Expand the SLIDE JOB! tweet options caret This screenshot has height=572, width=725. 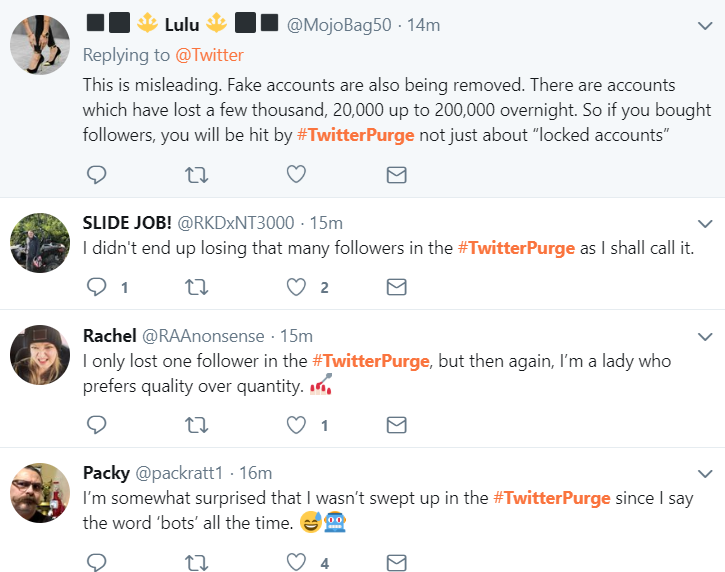point(704,223)
